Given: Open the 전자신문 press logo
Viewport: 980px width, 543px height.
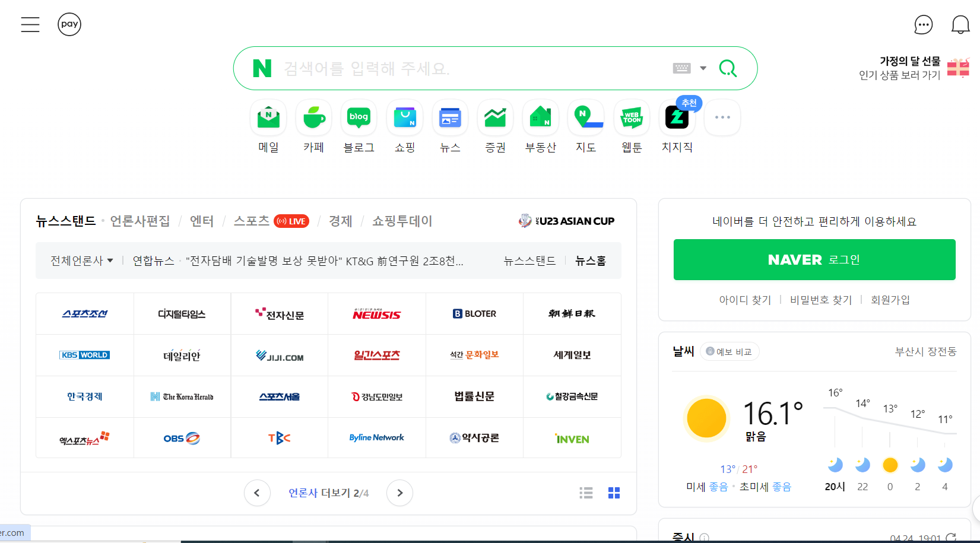Looking at the screenshot, I should coord(279,314).
